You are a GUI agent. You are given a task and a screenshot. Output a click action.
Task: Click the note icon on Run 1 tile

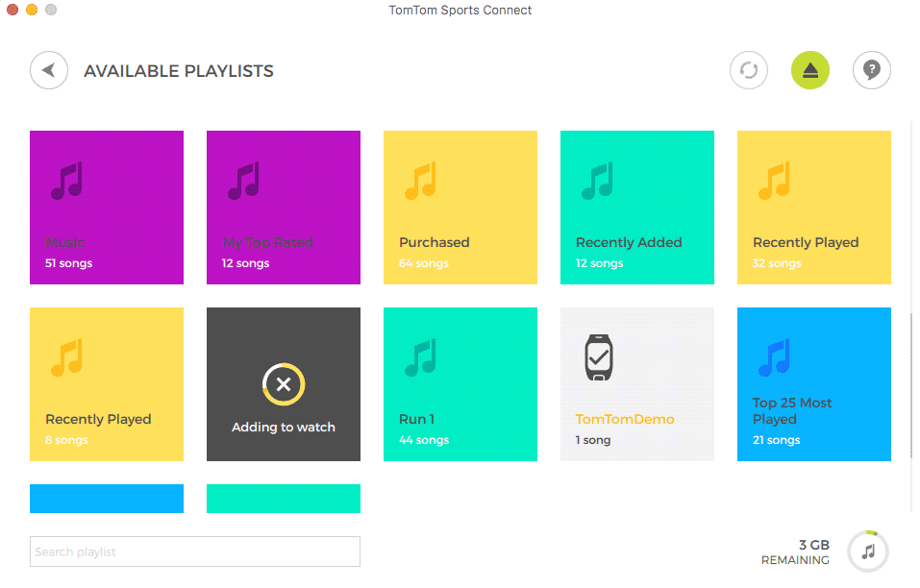click(421, 357)
